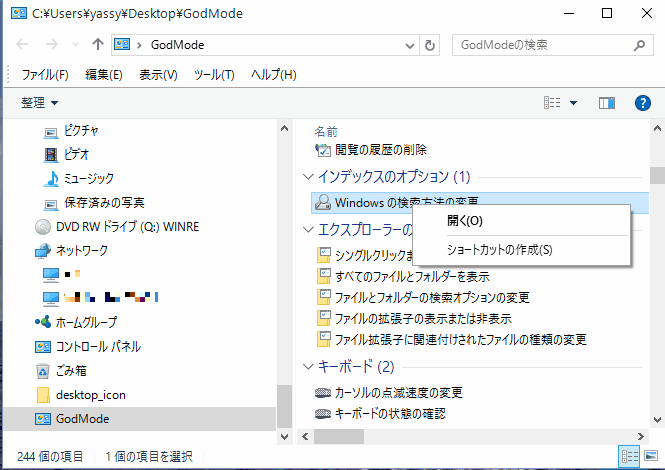Select 保存済みの写真 folder
This screenshot has width=665, height=470.
point(104,203)
